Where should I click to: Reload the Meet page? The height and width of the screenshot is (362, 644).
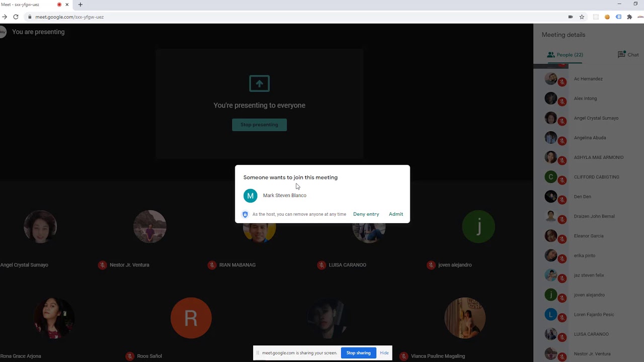coord(16,17)
